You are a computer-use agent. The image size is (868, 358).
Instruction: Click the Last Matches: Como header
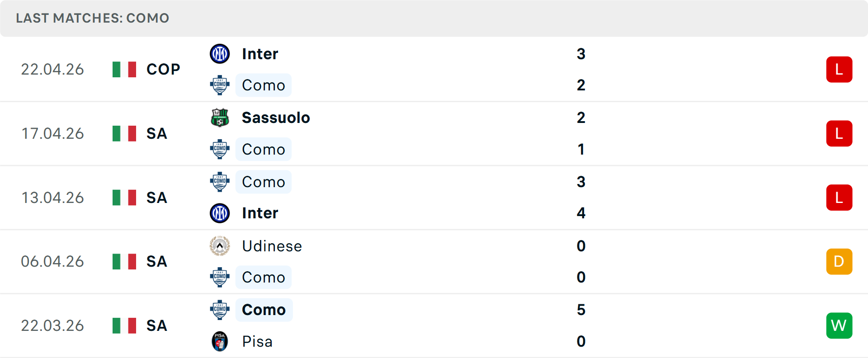coord(92,18)
